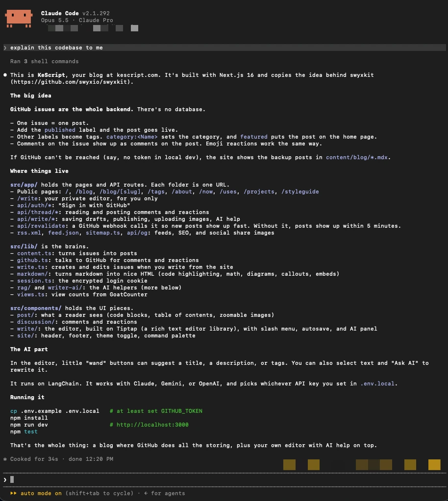Click the .env.local file reference in AI paragraph

tap(377, 383)
